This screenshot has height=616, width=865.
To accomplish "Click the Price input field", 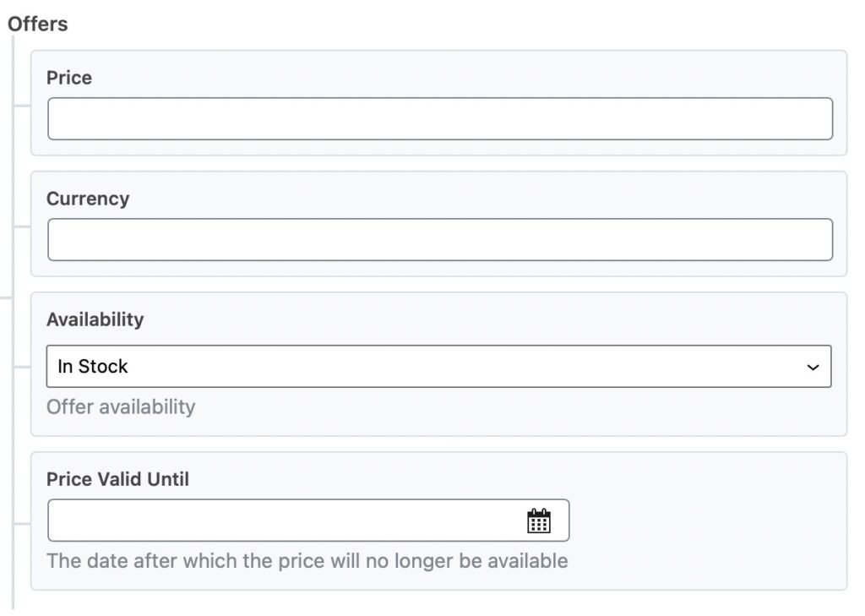I will (439, 118).
